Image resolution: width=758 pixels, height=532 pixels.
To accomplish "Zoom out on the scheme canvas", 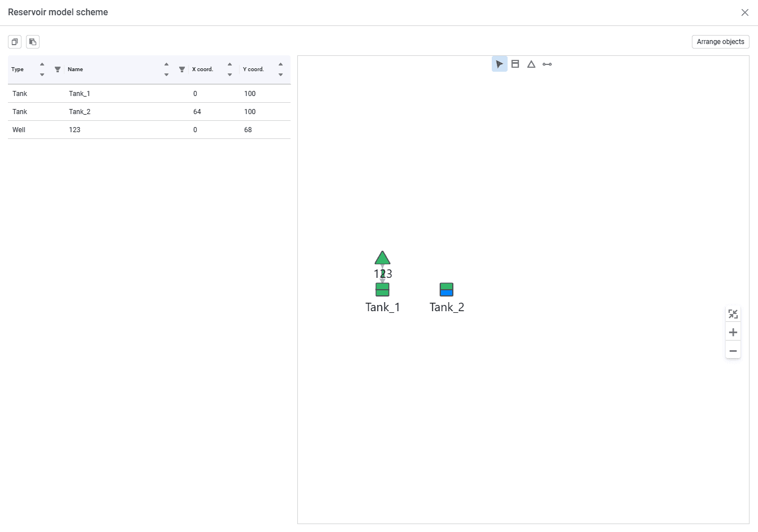I will (733, 351).
